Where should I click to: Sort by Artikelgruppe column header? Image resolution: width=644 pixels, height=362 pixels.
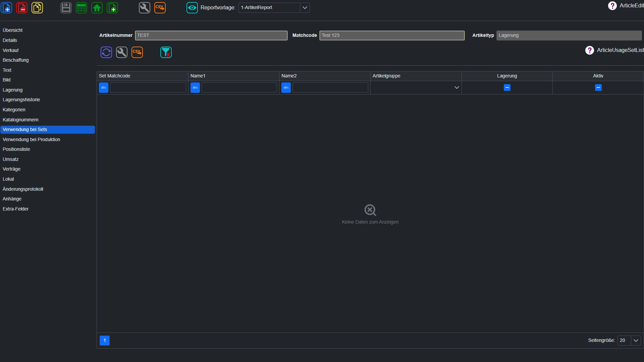click(416, 76)
